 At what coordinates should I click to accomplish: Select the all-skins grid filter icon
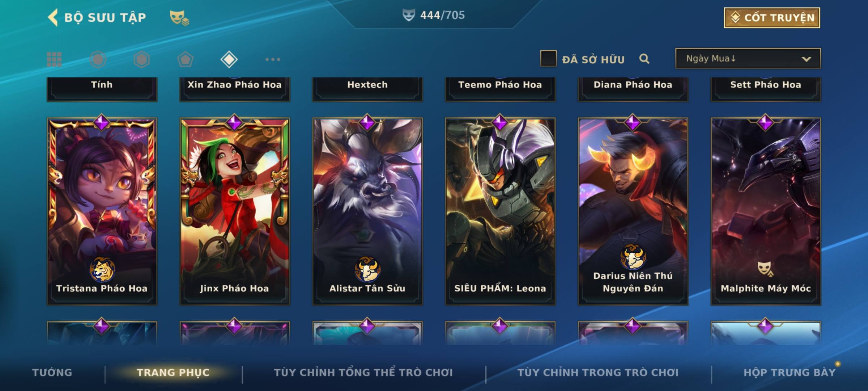54,59
